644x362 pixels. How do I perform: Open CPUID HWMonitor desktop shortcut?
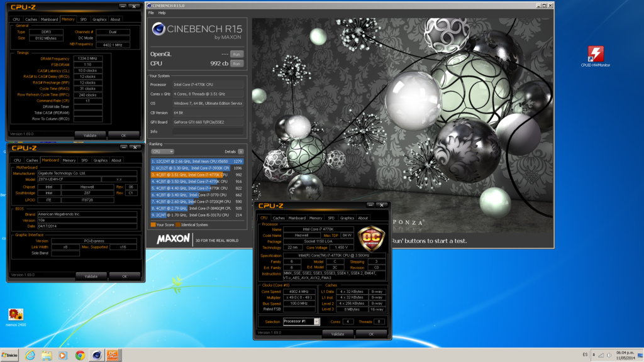(595, 56)
